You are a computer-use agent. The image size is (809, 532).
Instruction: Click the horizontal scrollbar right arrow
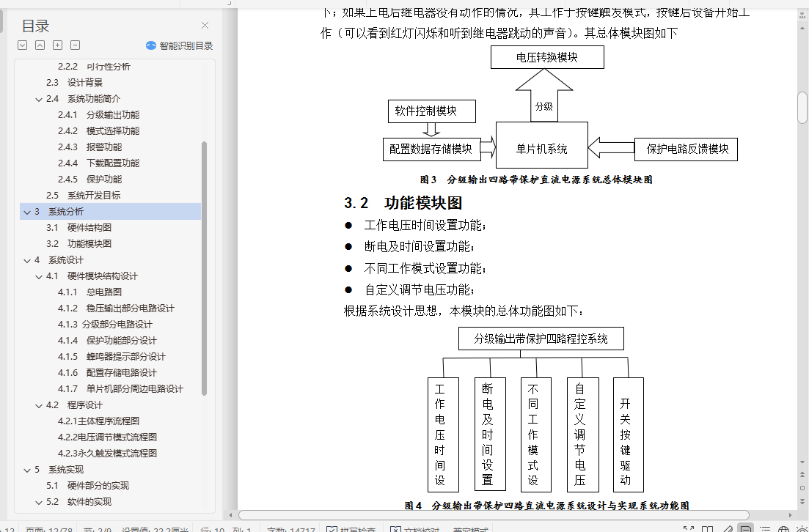790,515
